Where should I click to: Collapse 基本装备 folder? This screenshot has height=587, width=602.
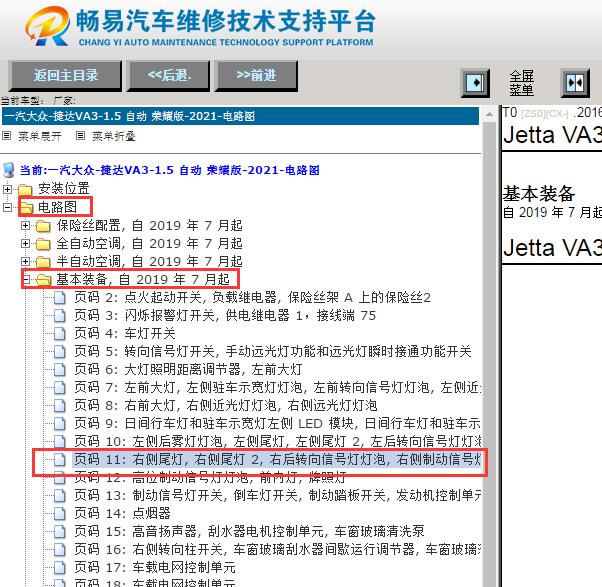coord(25,279)
